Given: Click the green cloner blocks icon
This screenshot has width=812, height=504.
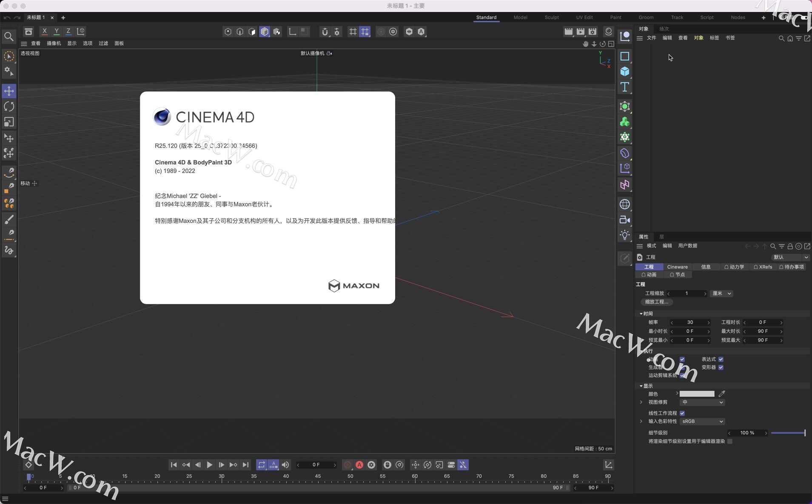Looking at the screenshot, I should 624,122.
